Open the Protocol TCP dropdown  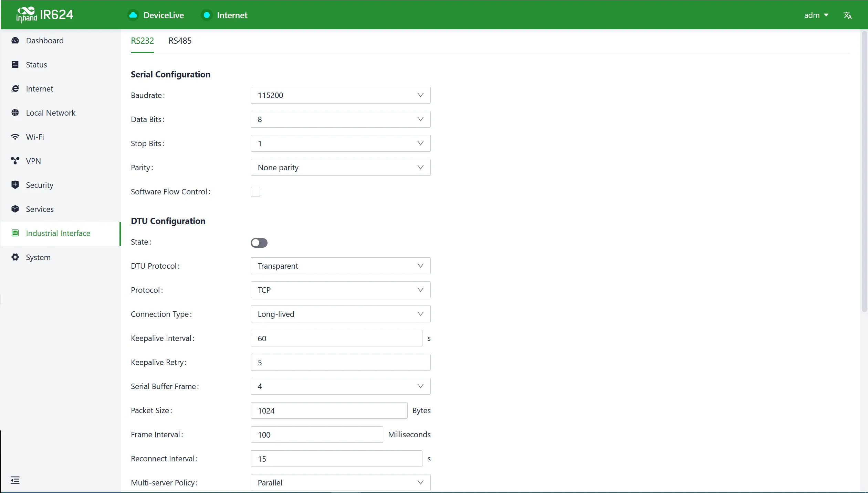pos(341,290)
